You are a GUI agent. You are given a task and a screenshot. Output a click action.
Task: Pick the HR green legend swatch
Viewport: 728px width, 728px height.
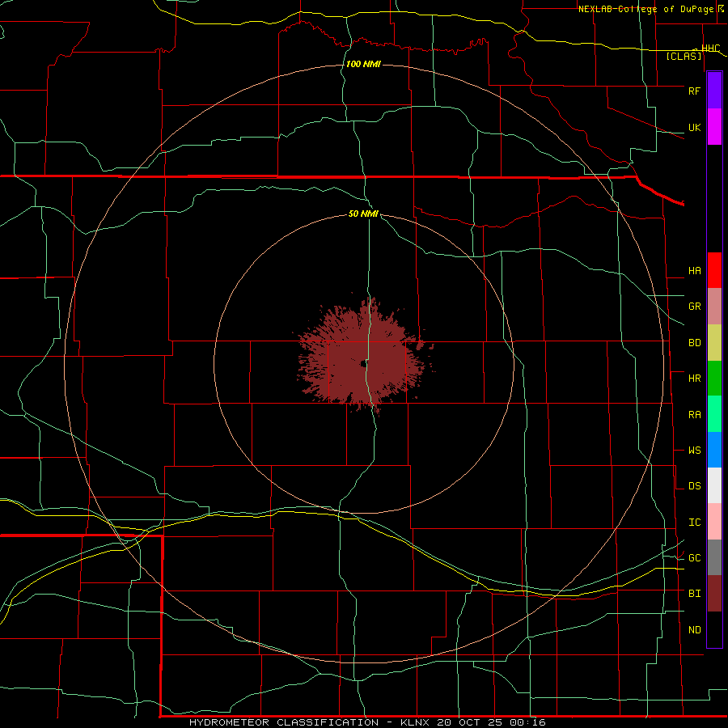[714, 379]
